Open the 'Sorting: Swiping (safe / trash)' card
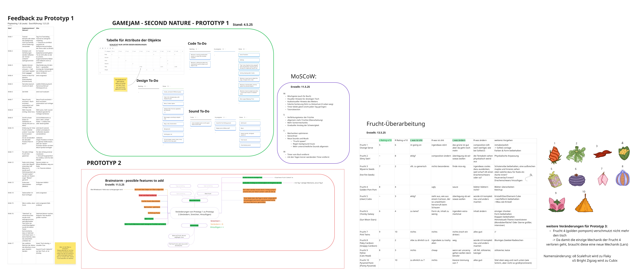644x280 pixels. [249, 73]
